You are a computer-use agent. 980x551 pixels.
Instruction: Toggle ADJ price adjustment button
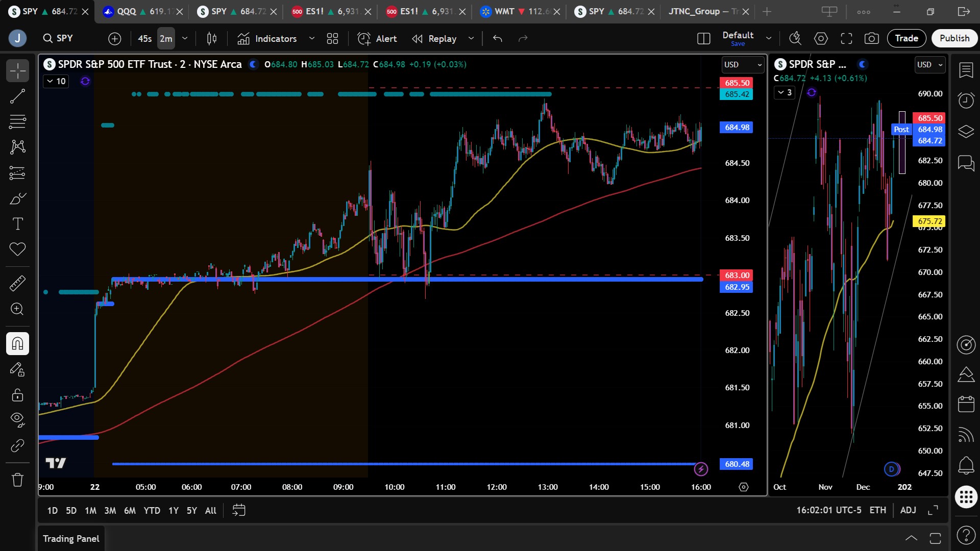908,510
